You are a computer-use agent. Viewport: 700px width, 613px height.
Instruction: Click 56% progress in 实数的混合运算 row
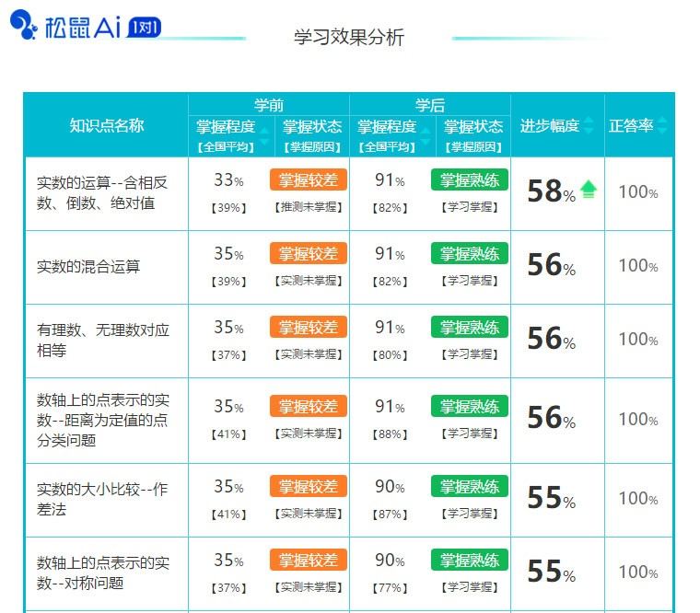551,264
